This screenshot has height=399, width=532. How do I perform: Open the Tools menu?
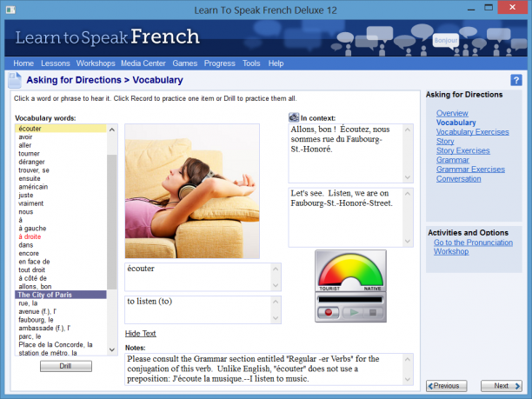tap(251, 63)
